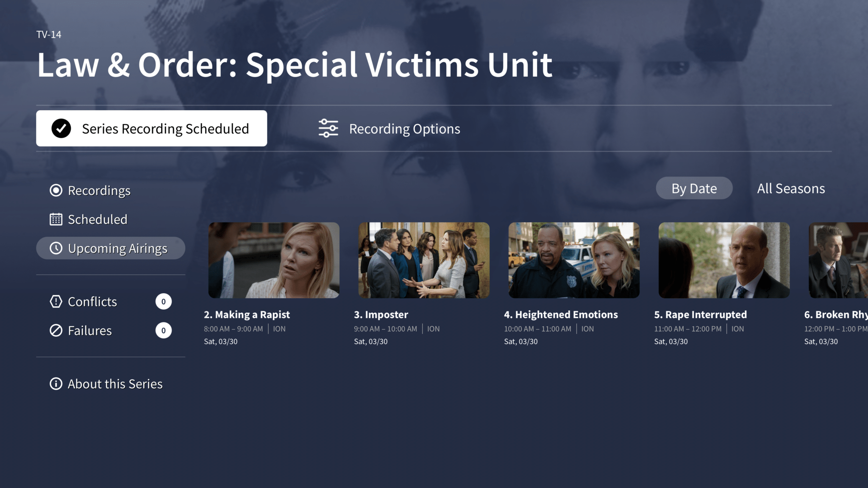Viewport: 868px width, 488px height.
Task: Select the Upcoming Airings menu item
Action: click(x=111, y=248)
